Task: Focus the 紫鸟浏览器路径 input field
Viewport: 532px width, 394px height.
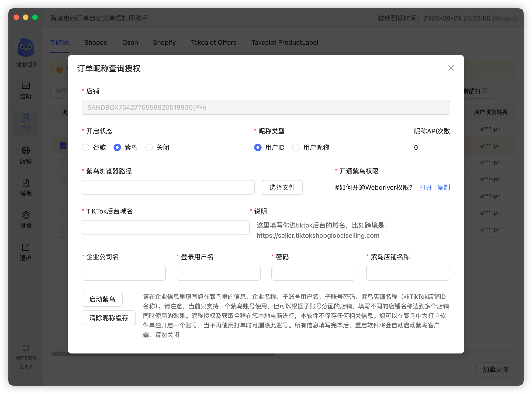Action: [x=168, y=187]
